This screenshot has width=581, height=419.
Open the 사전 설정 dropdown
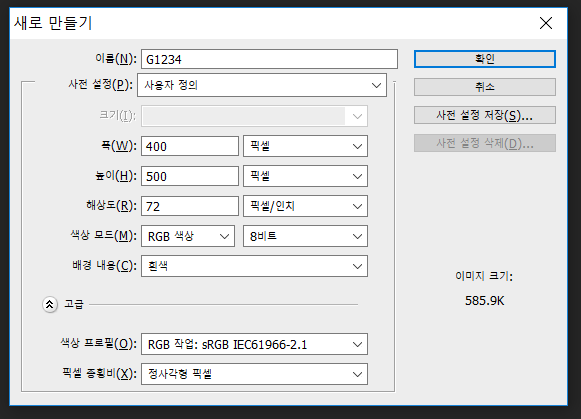click(262, 85)
